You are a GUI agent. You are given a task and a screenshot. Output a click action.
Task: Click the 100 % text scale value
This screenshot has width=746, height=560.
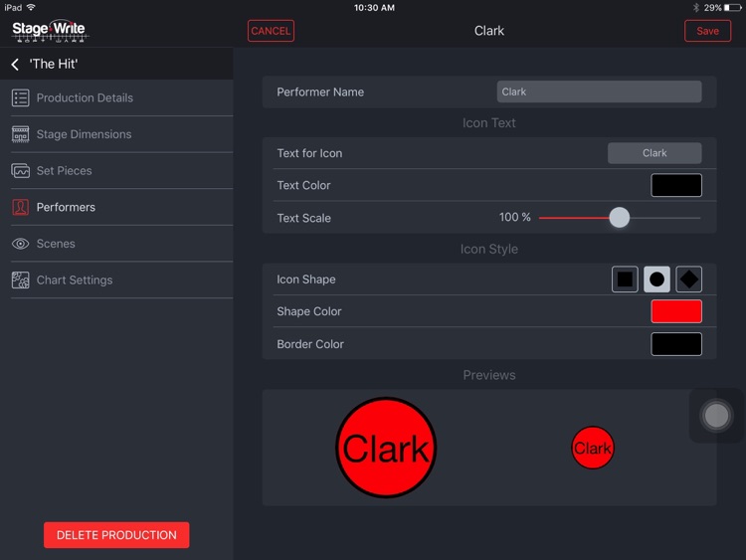(515, 218)
